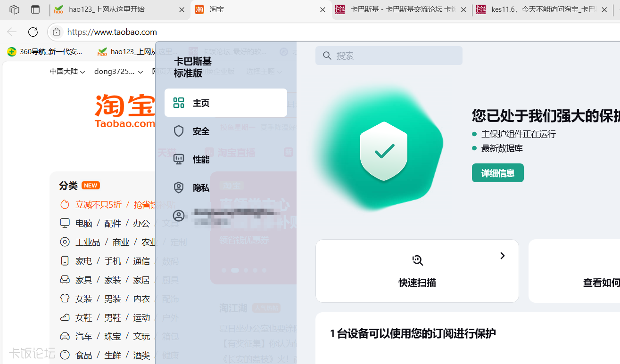Image resolution: width=620 pixels, height=364 pixels.
Task: Open the 家具 category
Action: coord(84,280)
